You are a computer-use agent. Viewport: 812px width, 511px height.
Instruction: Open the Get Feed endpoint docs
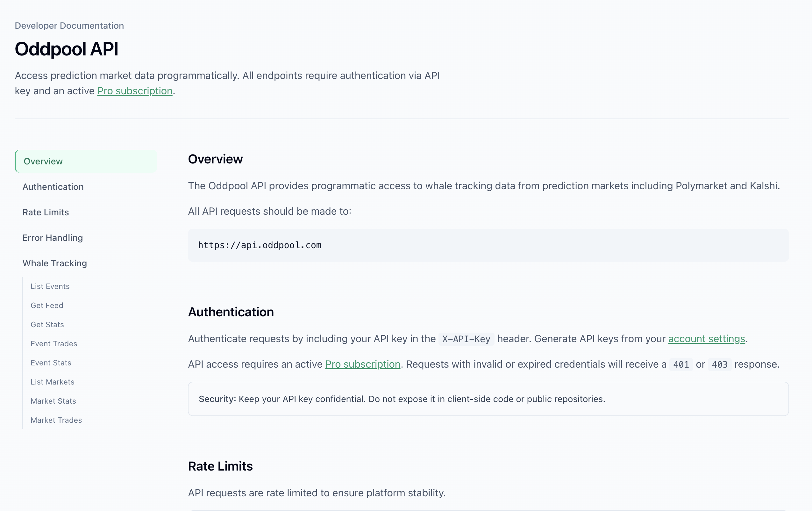tap(47, 305)
